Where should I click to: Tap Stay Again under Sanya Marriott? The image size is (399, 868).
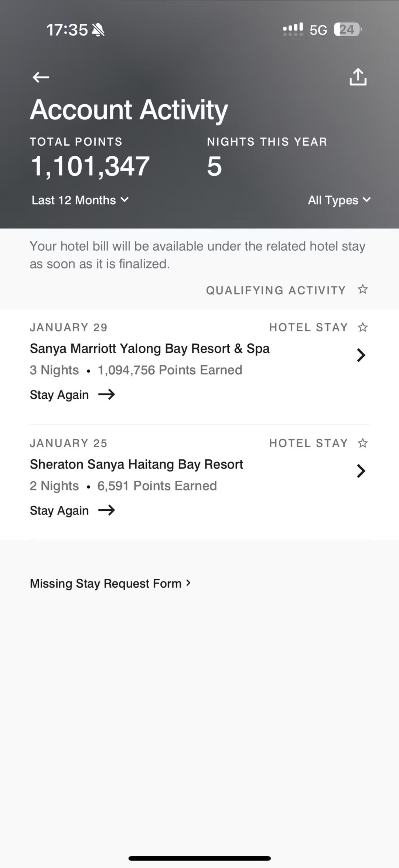click(x=59, y=395)
